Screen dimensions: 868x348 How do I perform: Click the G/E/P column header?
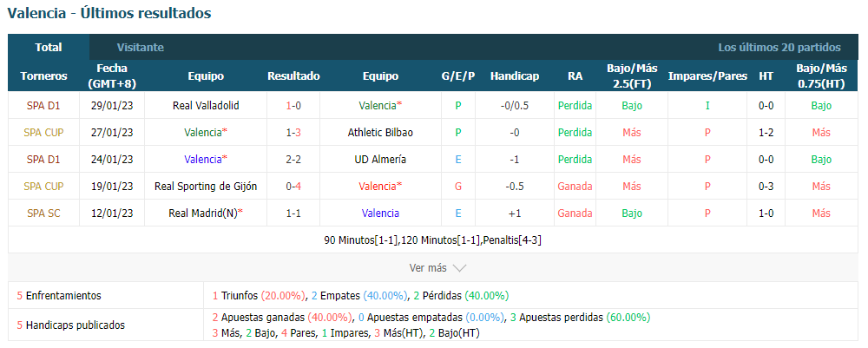click(457, 76)
